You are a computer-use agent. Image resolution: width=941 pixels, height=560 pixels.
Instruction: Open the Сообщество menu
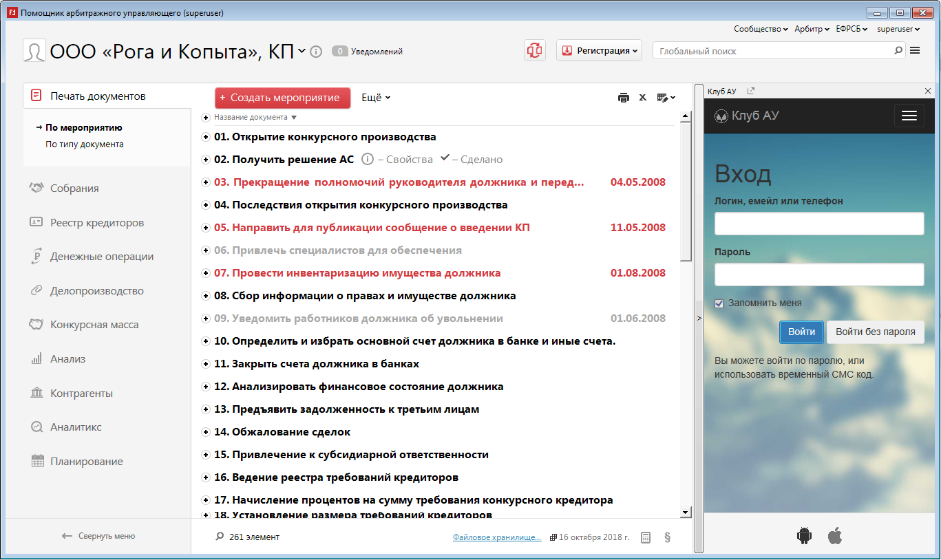pos(761,29)
